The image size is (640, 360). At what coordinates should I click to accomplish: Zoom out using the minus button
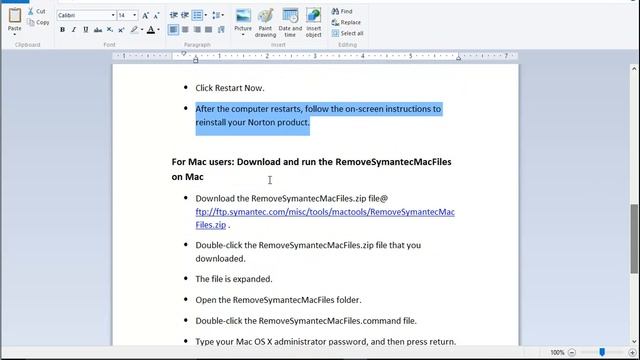click(x=572, y=352)
